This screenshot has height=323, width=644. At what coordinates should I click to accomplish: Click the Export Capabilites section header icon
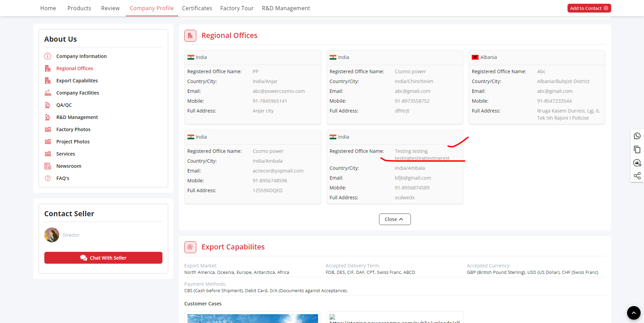coord(190,247)
